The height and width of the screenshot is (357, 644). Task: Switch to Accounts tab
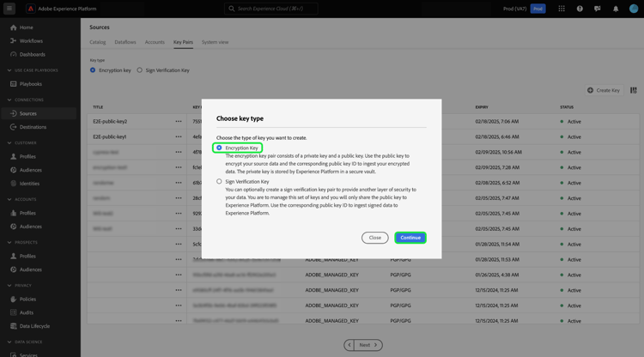coord(155,42)
